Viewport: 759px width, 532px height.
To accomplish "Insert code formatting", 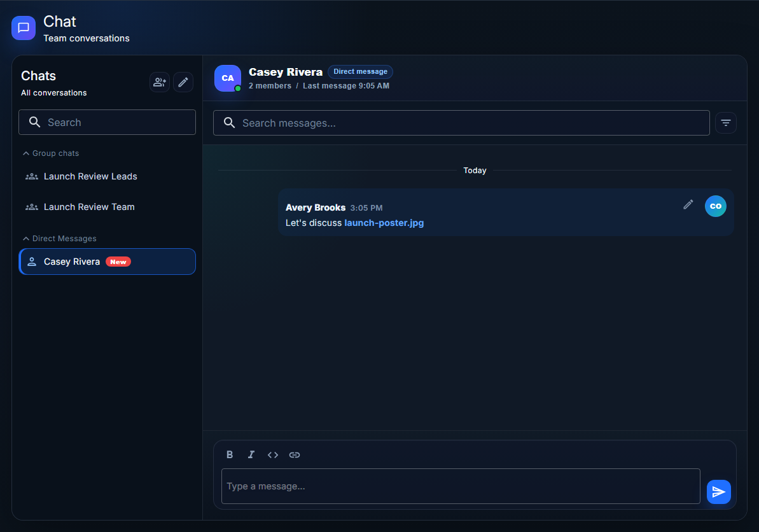I will (272, 455).
